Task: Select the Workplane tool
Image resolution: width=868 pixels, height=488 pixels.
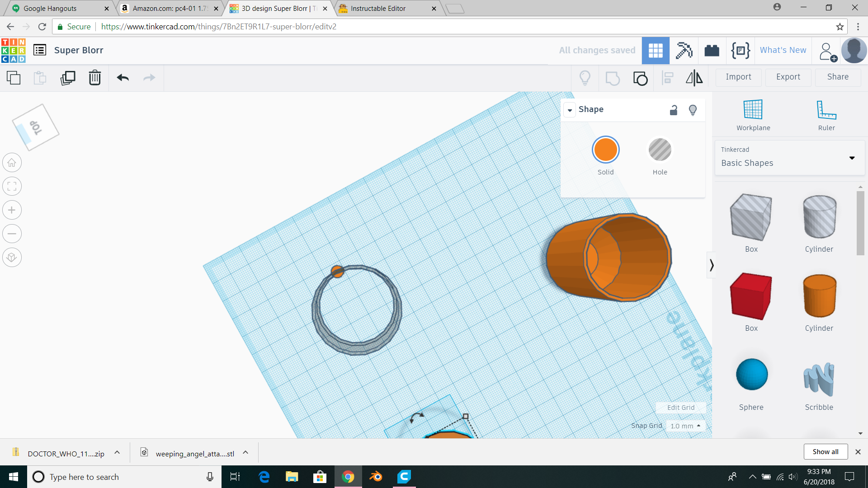Action: (x=753, y=115)
